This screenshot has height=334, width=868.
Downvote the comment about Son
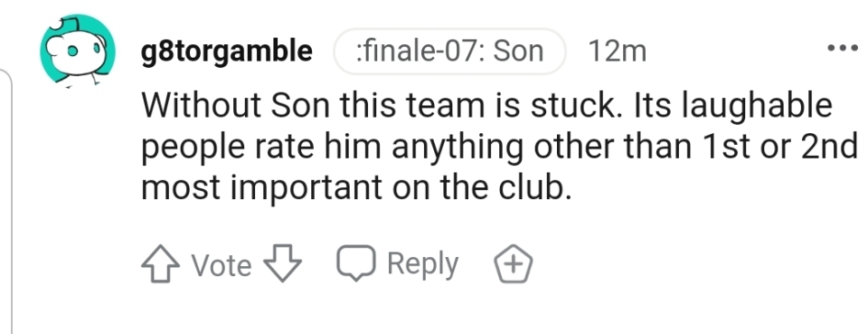282,263
